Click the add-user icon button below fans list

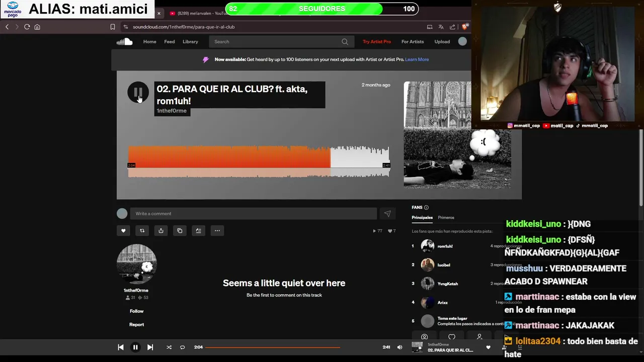[479, 337]
